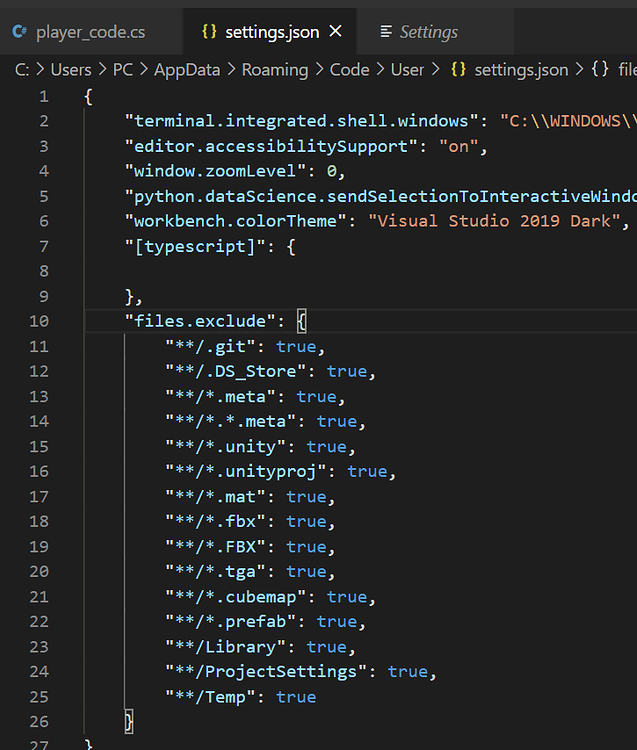Click the "on" value on line 3
Screen dimensions: 637x750
pos(459,146)
